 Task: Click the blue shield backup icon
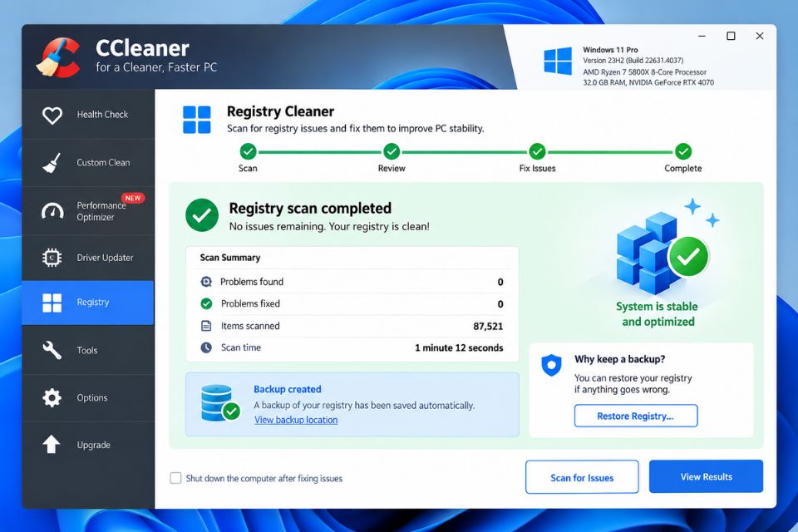coord(551,365)
